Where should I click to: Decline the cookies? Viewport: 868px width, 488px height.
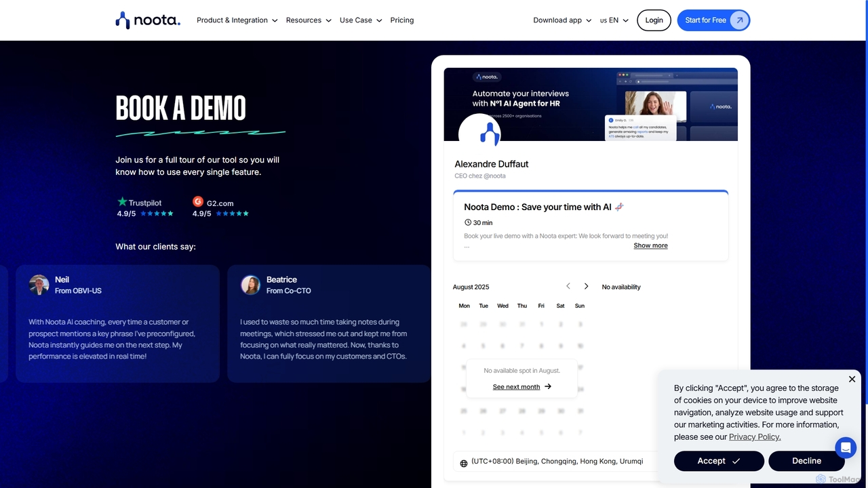[x=807, y=461]
